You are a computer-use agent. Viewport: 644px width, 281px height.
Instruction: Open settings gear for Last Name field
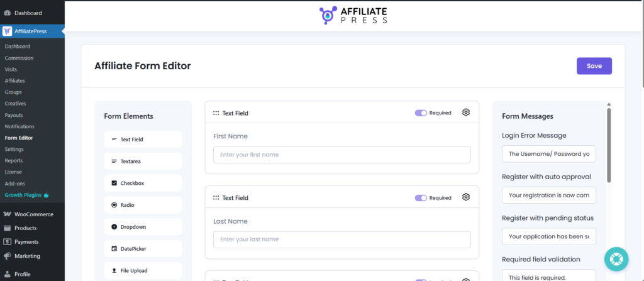(x=465, y=197)
